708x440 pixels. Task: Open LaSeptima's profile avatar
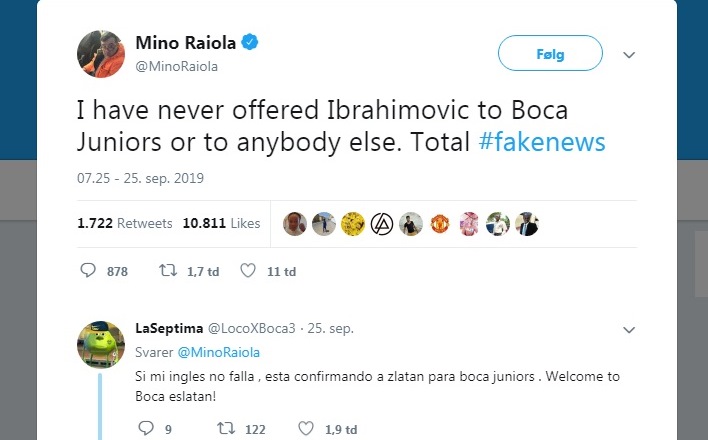pyautogui.click(x=100, y=345)
